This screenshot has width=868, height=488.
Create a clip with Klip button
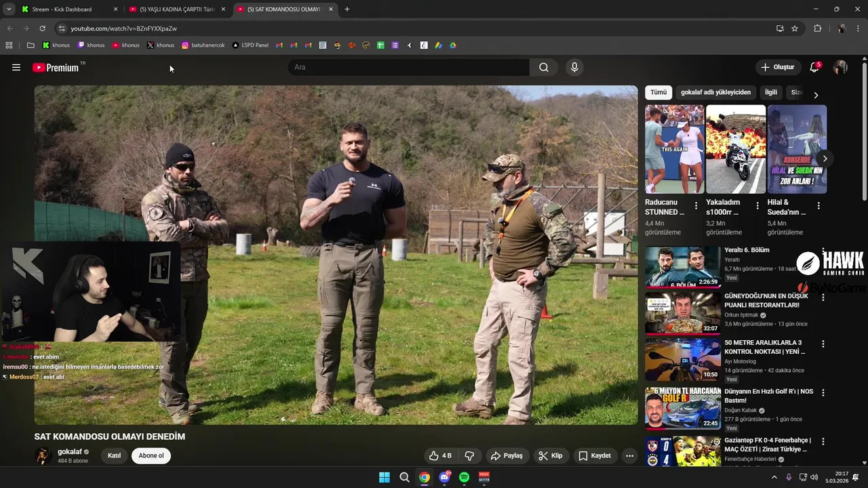coord(550,455)
